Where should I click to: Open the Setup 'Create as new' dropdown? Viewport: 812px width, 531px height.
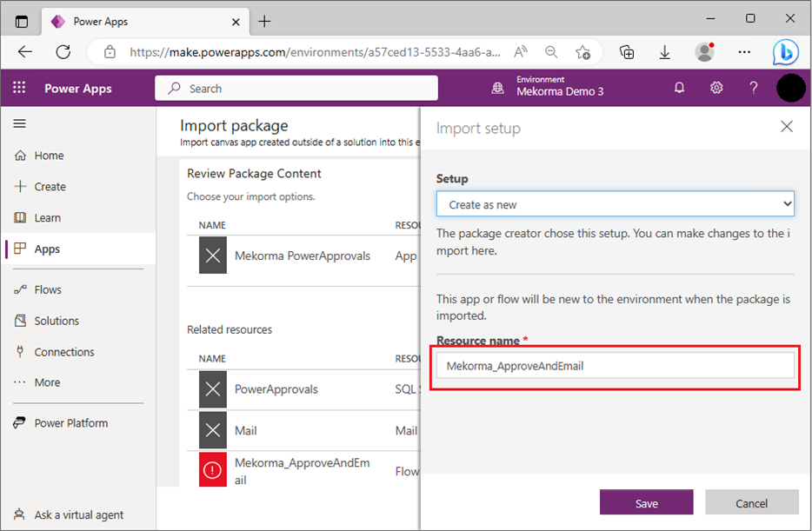coord(615,205)
